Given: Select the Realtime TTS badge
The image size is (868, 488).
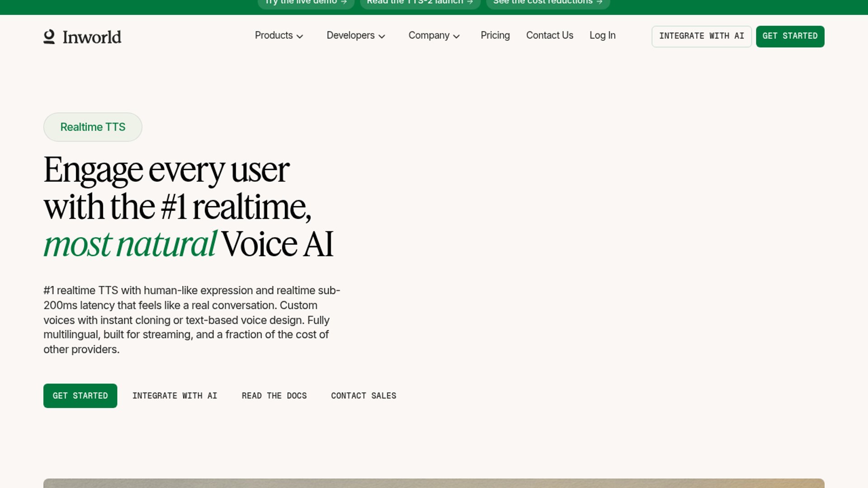Looking at the screenshot, I should tap(93, 127).
